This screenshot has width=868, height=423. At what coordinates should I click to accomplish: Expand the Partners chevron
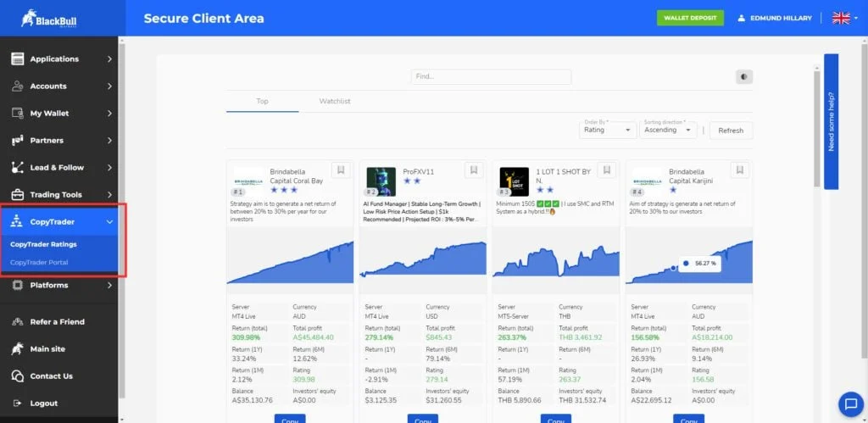pos(109,140)
